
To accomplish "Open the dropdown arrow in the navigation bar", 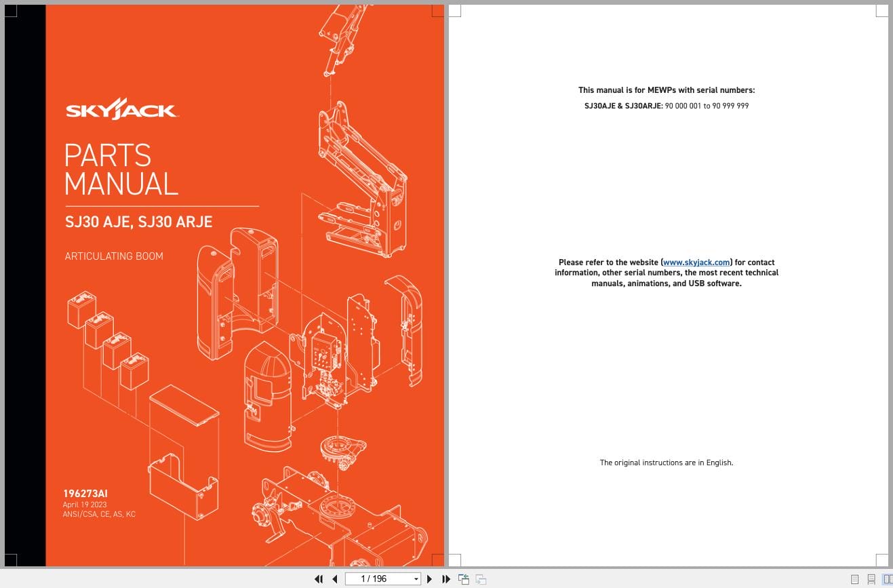I will tap(416, 579).
